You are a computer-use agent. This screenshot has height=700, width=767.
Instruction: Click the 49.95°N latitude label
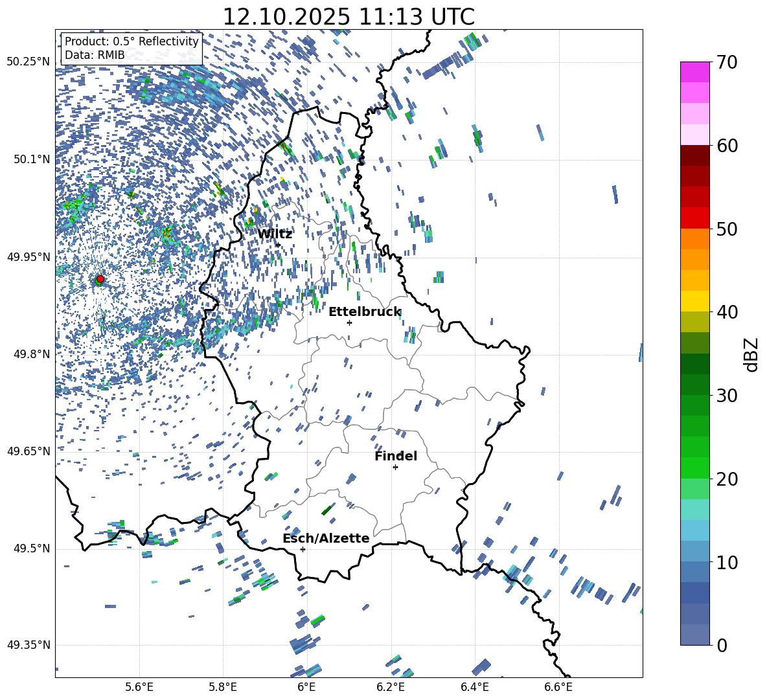[x=29, y=257]
